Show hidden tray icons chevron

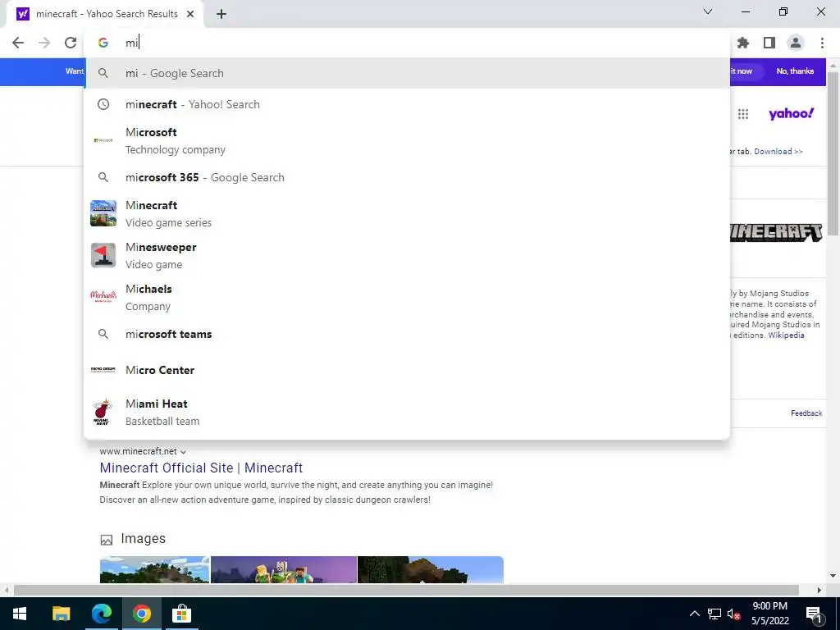[694, 614]
